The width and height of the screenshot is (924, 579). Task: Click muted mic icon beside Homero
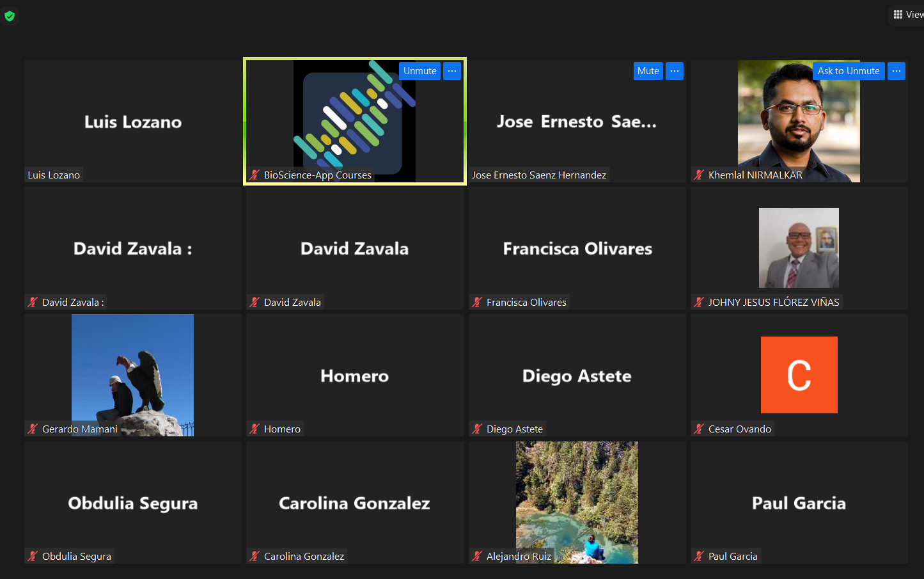pyautogui.click(x=254, y=429)
